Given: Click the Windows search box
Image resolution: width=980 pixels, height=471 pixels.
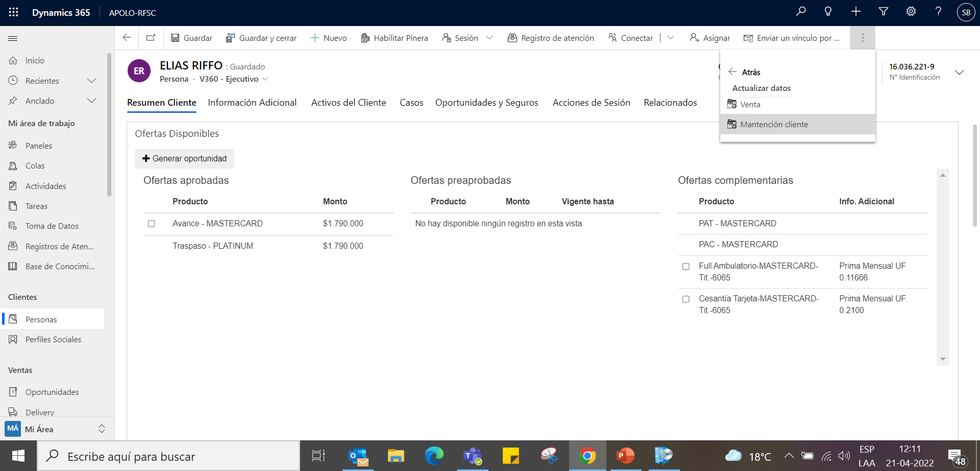Looking at the screenshot, I should click(x=168, y=456).
